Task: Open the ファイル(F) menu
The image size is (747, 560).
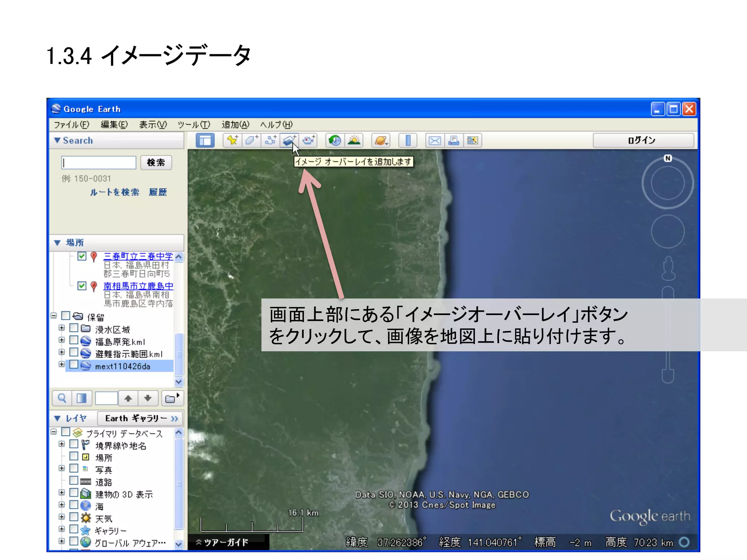Action: click(x=71, y=125)
